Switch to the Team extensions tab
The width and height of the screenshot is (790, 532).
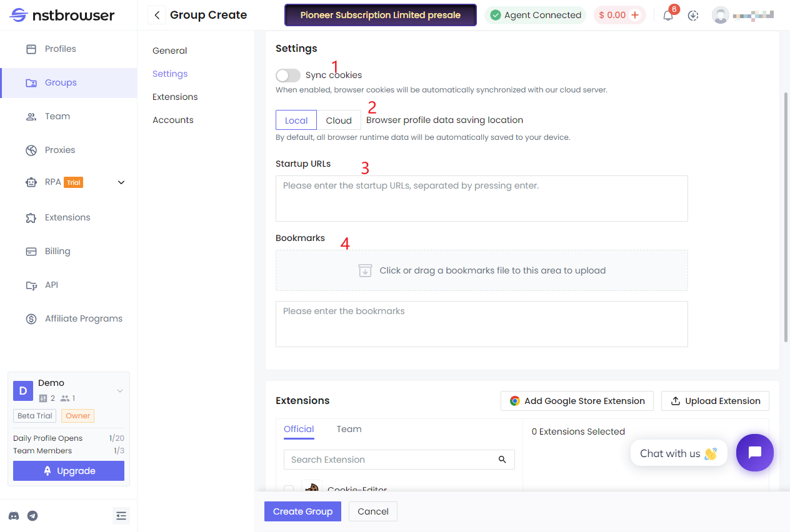(349, 429)
